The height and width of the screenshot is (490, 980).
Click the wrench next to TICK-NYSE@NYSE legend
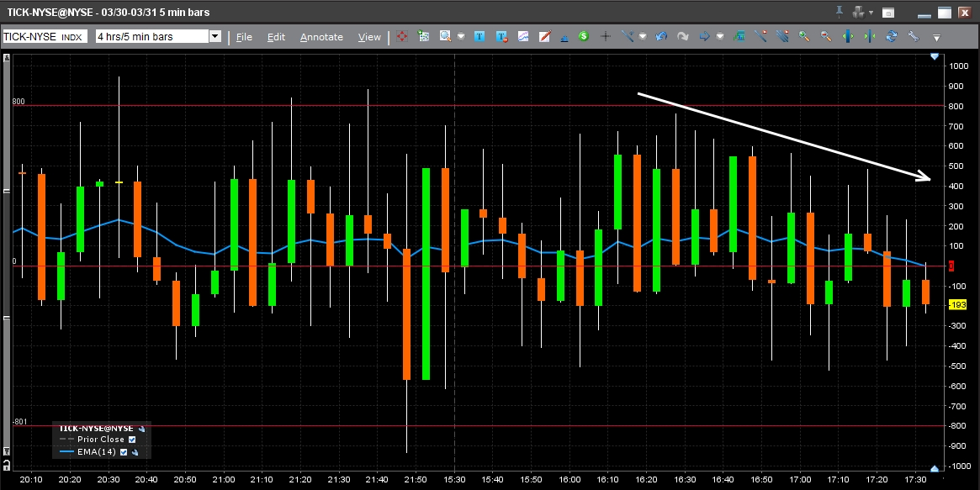[142, 428]
